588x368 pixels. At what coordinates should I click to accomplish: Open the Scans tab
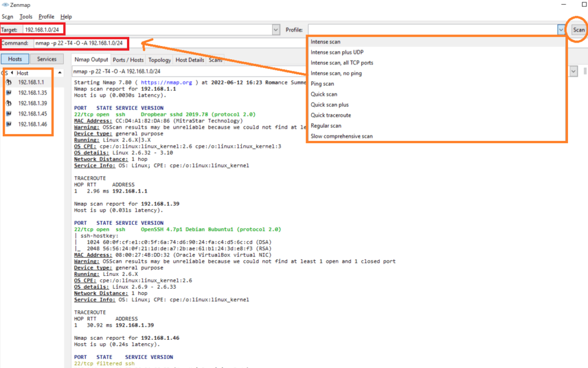tap(215, 60)
